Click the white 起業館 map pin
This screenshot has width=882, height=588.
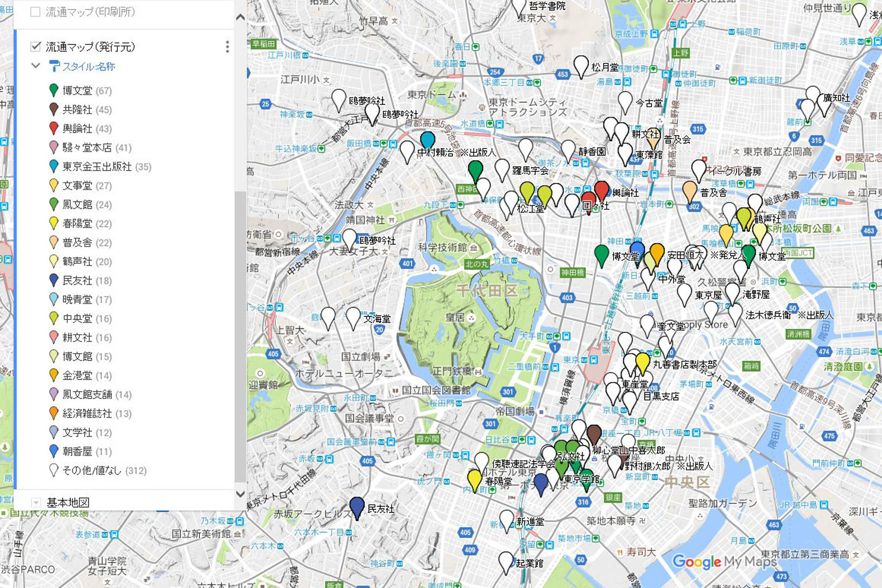[x=506, y=562]
